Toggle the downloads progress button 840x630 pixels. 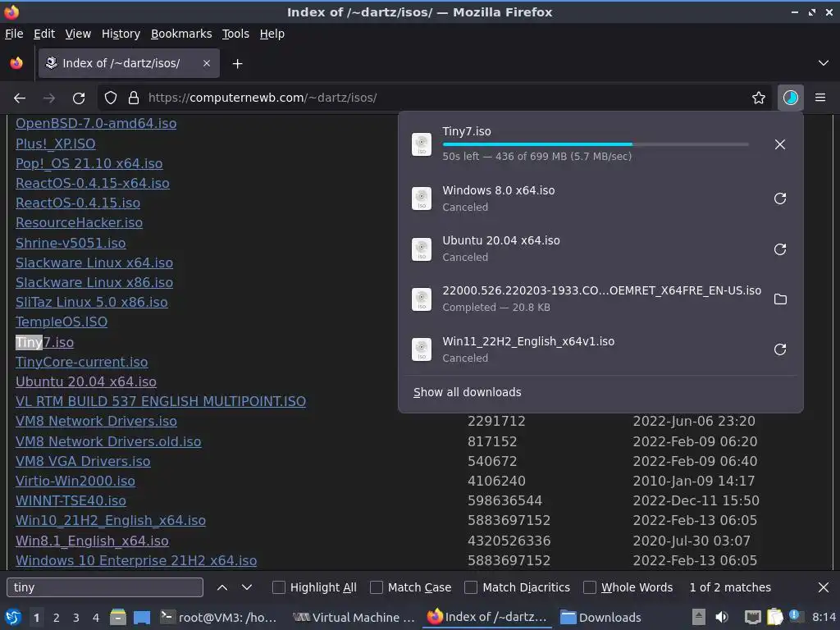[790, 98]
